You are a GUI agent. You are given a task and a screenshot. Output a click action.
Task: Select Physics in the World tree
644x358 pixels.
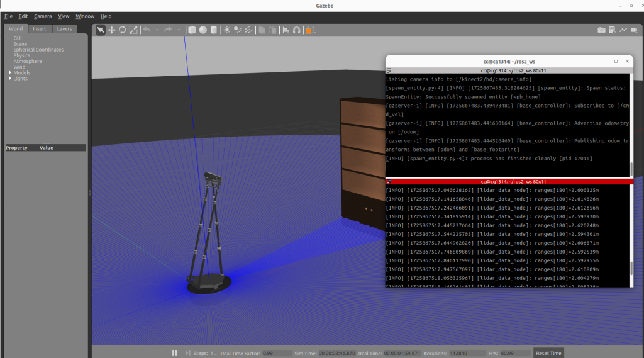coord(21,55)
